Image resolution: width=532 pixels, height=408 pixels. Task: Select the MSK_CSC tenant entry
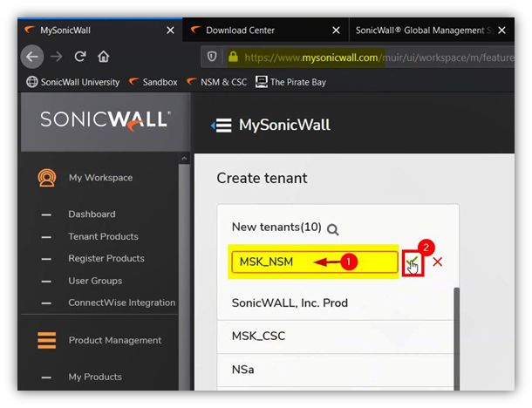pos(258,336)
